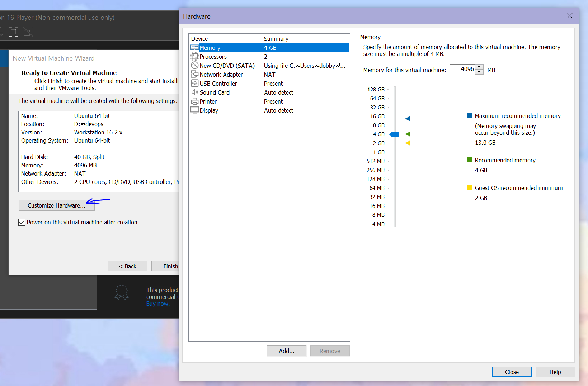Image resolution: width=588 pixels, height=386 pixels.
Task: Select the Processors chip icon
Action: (x=195, y=57)
